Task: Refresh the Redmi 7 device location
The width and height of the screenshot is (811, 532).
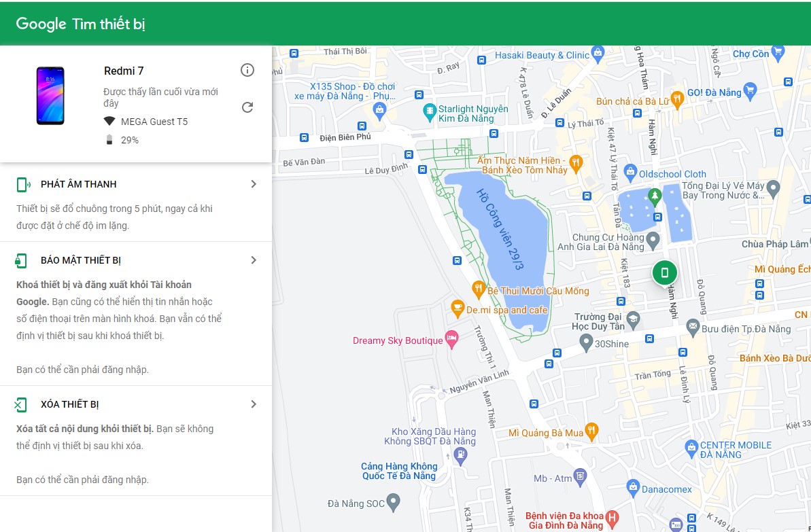Action: pos(247,107)
